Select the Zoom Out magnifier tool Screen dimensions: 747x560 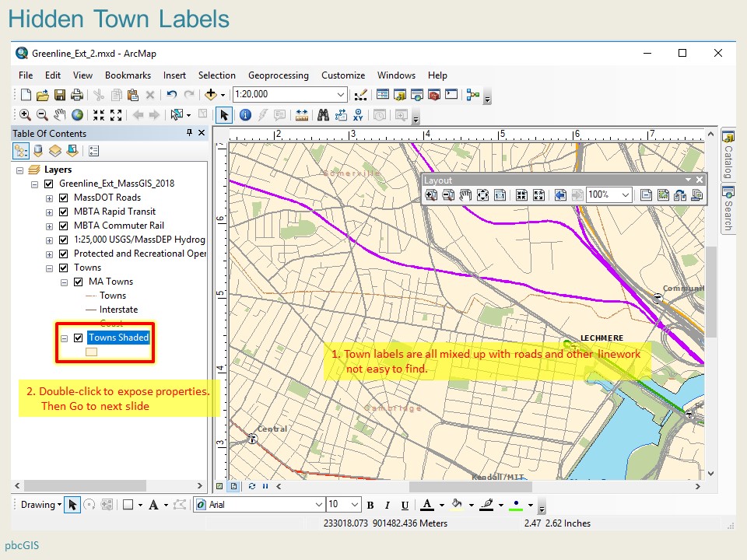coord(42,115)
